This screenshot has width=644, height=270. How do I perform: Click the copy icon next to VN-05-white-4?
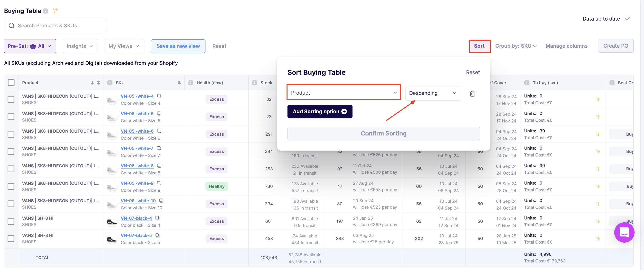[x=159, y=96]
